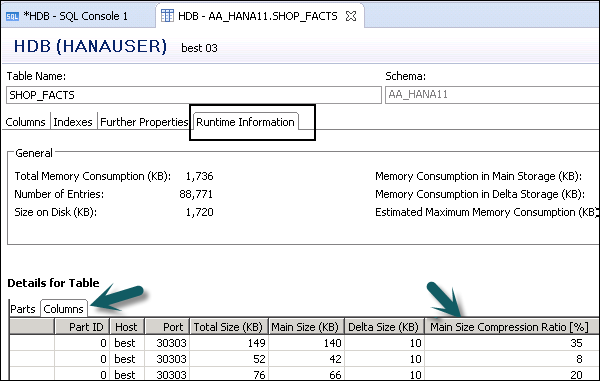Screen dimensions: 600x381
Task: Open the Columns definition tab
Action: 25,122
